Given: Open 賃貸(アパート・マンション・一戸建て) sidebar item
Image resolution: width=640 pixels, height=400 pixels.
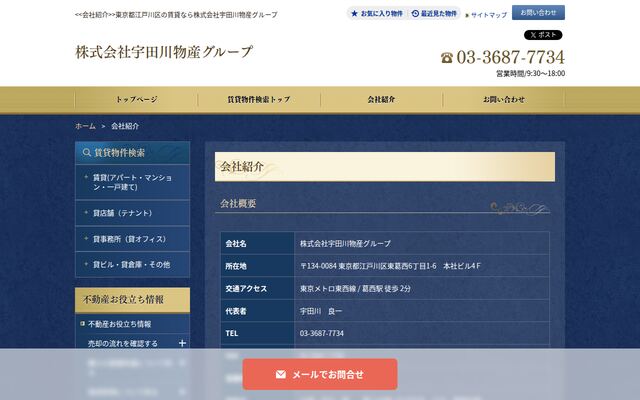Looking at the screenshot, I should [133, 182].
